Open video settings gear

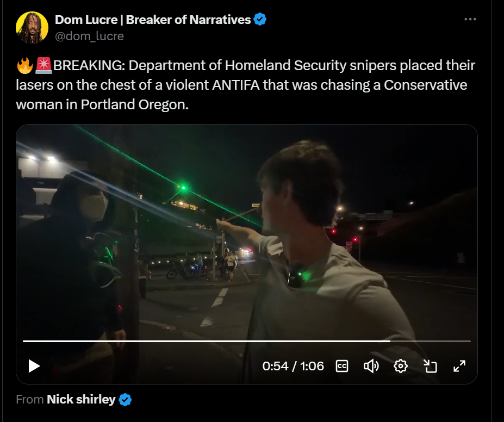401,366
